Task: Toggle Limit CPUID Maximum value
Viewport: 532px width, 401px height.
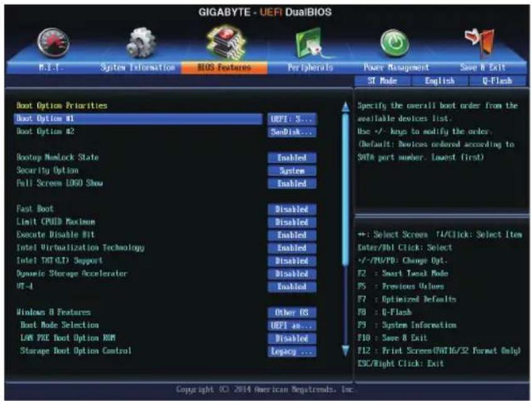Action: tap(292, 222)
